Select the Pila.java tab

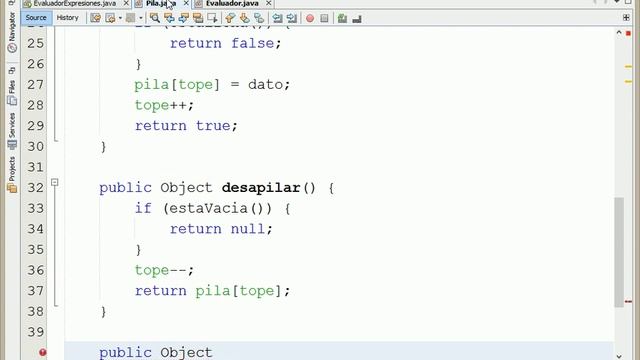[x=161, y=3]
